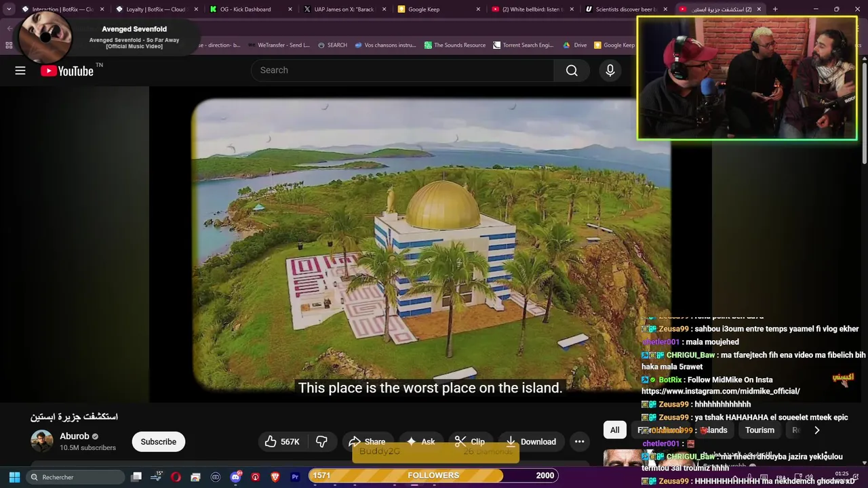The width and height of the screenshot is (868, 488).
Task: Select the Islands filter chip
Action: pyautogui.click(x=713, y=430)
